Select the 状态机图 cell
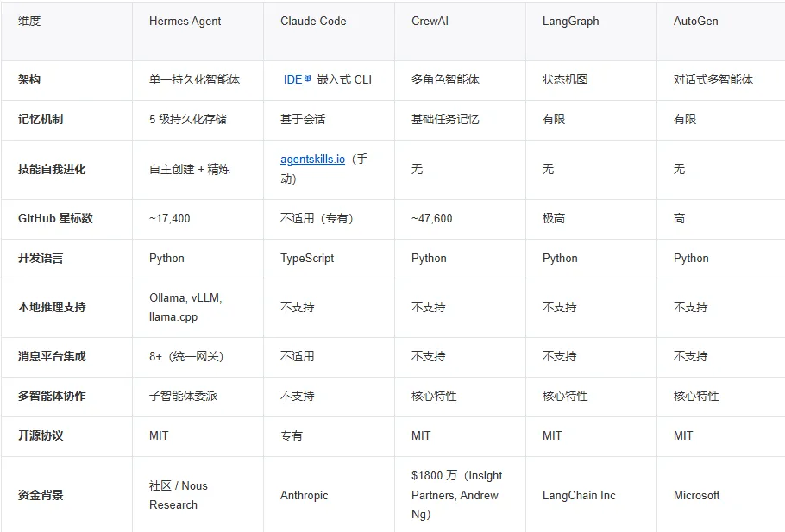 [565, 79]
